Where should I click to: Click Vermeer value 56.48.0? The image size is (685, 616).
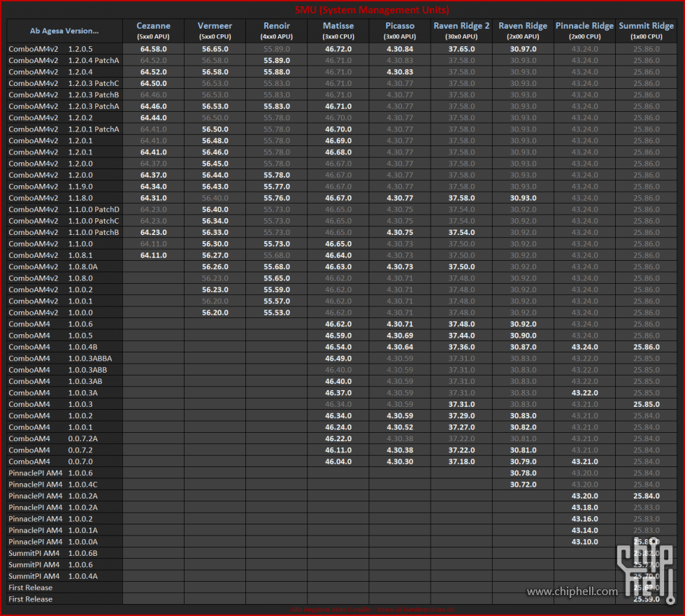pos(215,141)
